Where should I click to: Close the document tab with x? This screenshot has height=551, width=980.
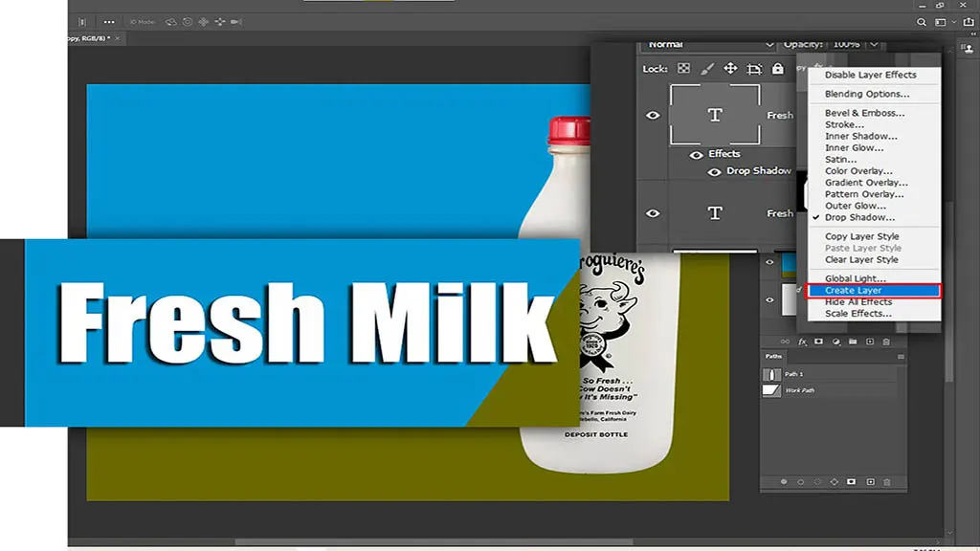pyautogui.click(x=117, y=38)
